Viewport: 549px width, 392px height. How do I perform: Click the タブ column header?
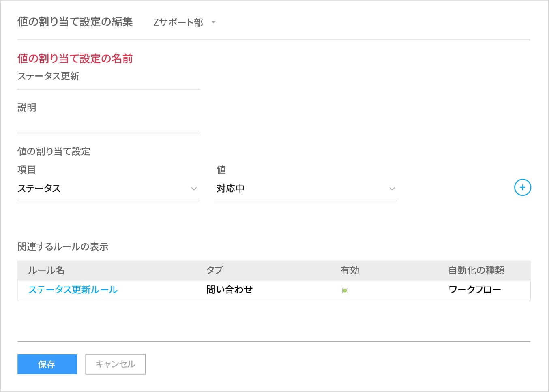214,270
